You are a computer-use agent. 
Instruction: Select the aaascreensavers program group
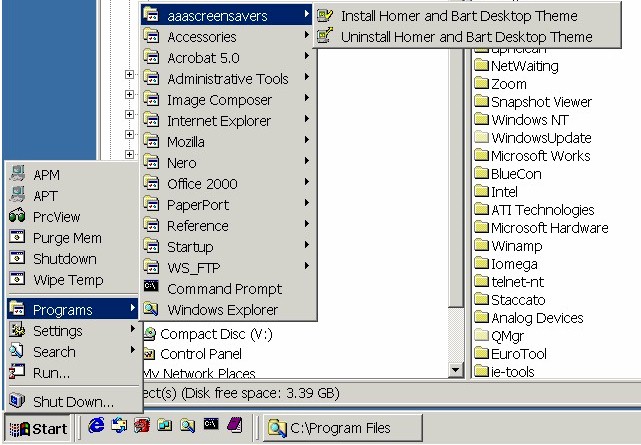(x=227, y=16)
